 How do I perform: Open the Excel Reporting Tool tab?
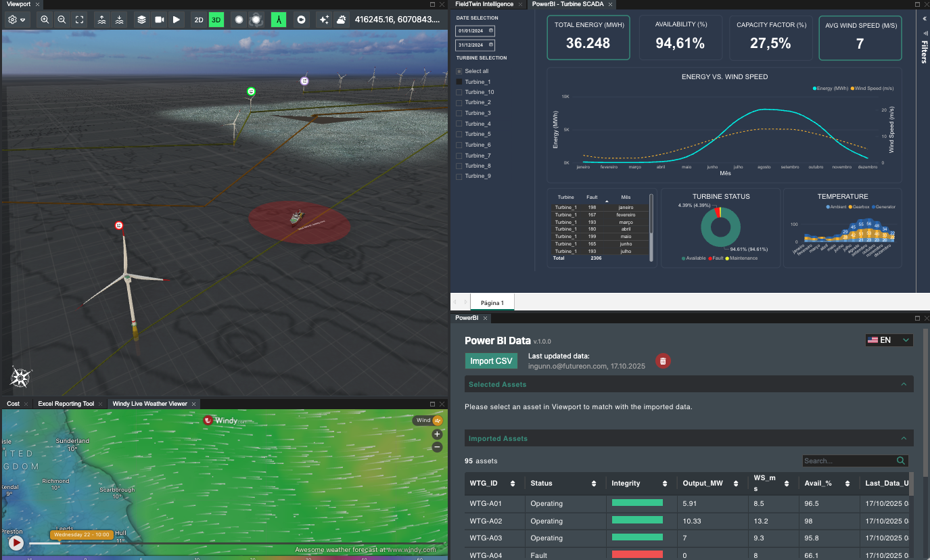pyautogui.click(x=66, y=404)
